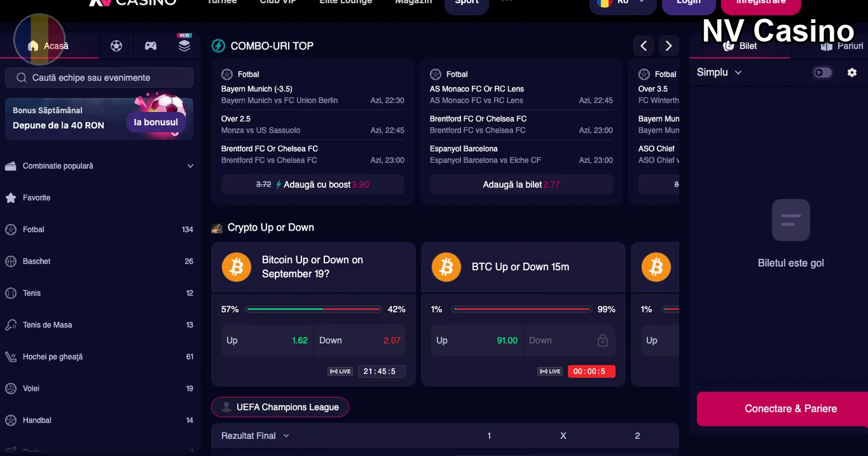Click the 1%/99% BTC 15m progress bar
The image size is (868, 456).
(521, 309)
